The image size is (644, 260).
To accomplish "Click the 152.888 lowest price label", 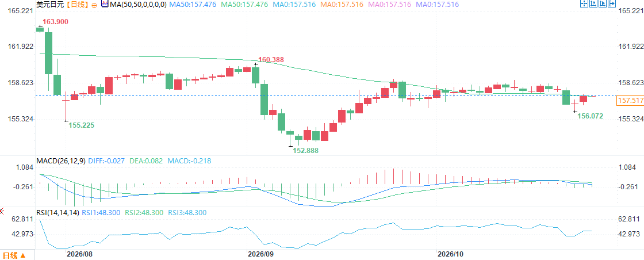I will pyautogui.click(x=305, y=151).
